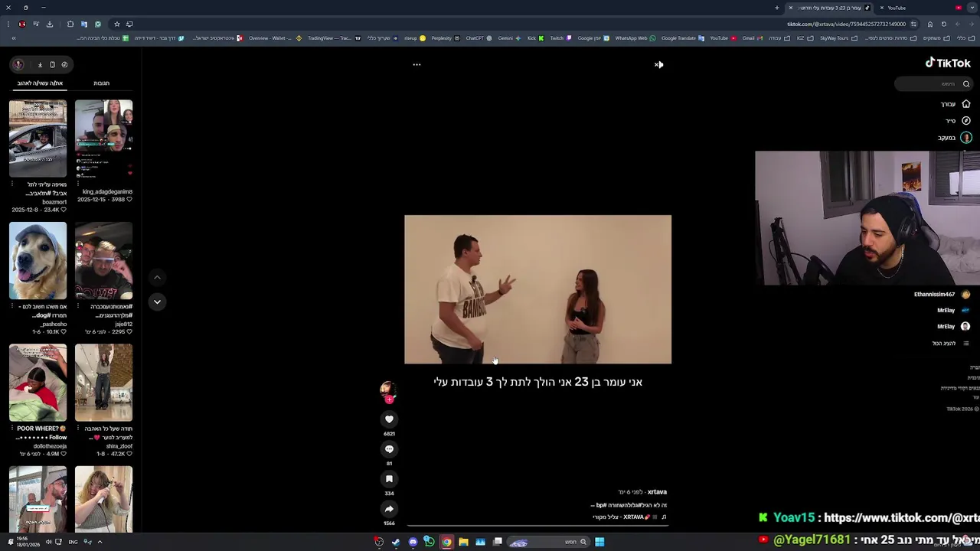
Task: Close the active TikTok browser tab
Action: [790, 8]
